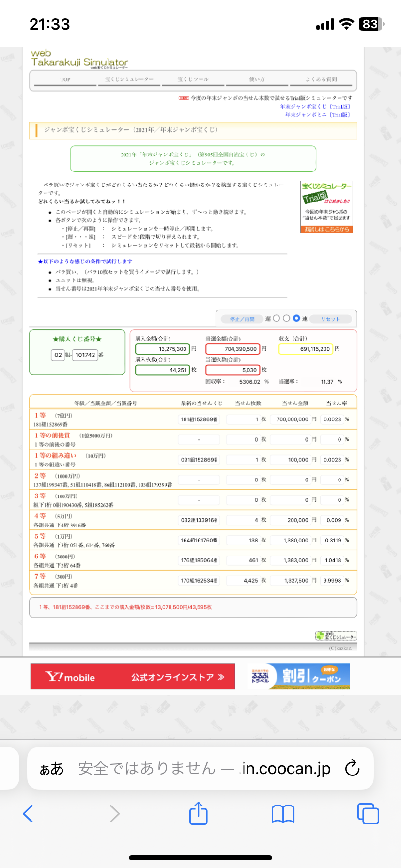Image resolution: width=401 pixels, height=868 pixels.
Task: Click 4等 latest ticket 082組133916番
Action: (x=199, y=520)
